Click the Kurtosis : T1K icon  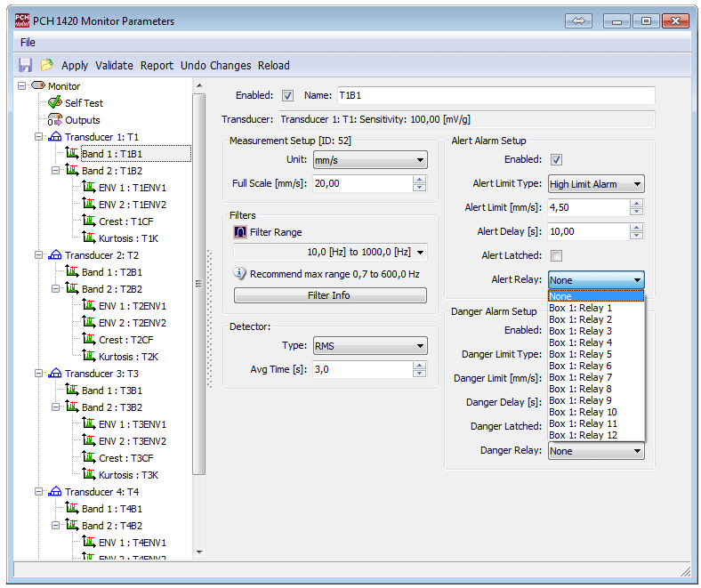tap(89, 238)
